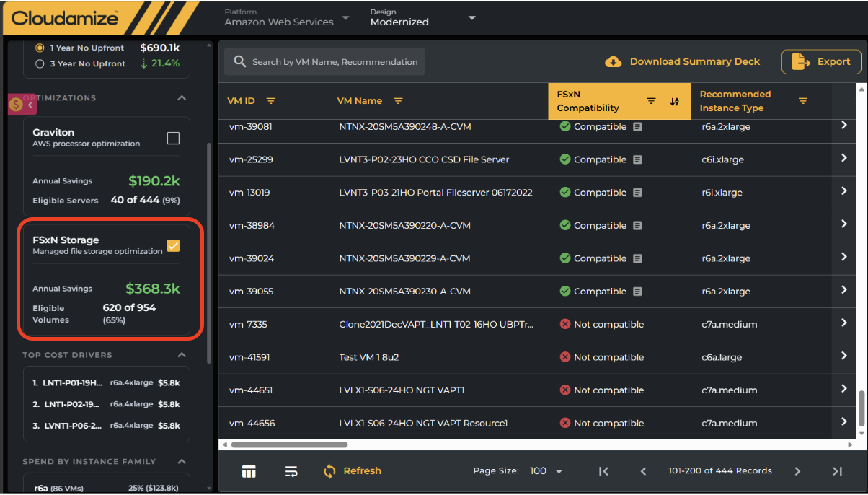Image resolution: width=868 pixels, height=495 pixels.
Task: Refresh the VM table
Action: (353, 471)
